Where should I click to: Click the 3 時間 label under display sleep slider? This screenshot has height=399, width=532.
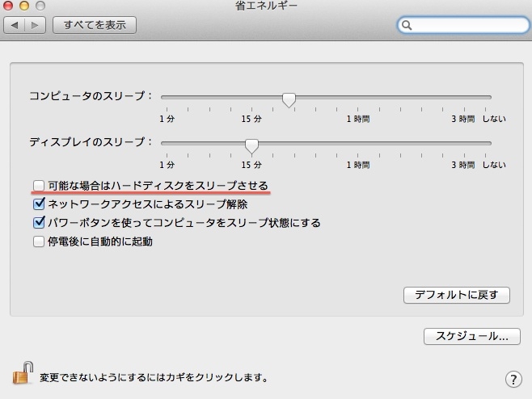(x=462, y=165)
